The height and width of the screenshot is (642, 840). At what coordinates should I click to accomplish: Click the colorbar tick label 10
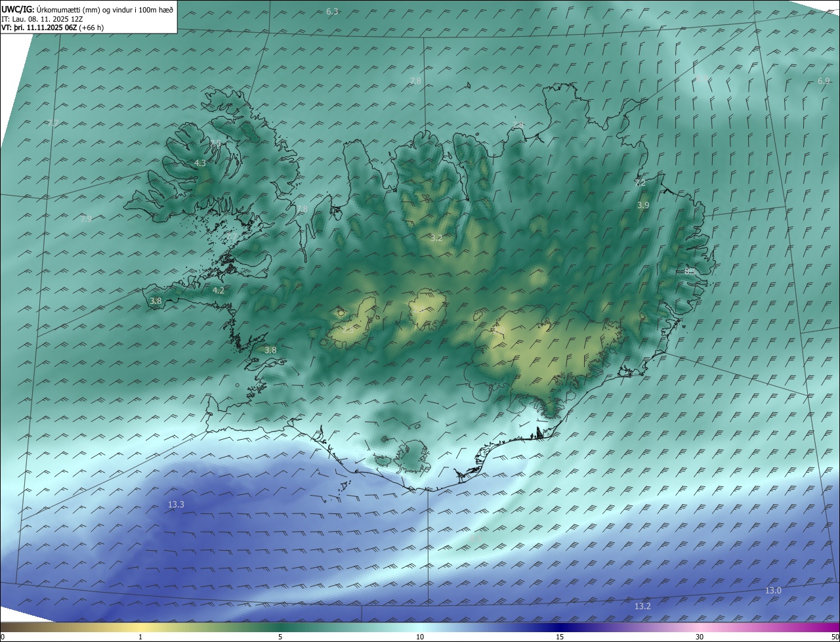pos(420,637)
